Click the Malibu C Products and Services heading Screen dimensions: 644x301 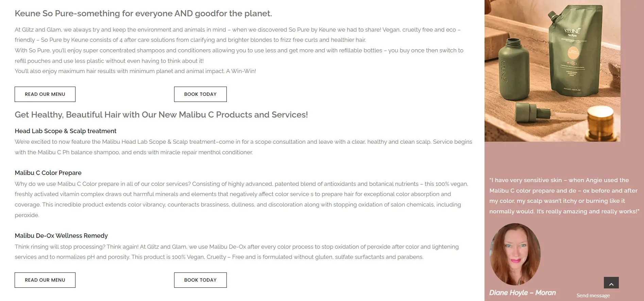161,115
